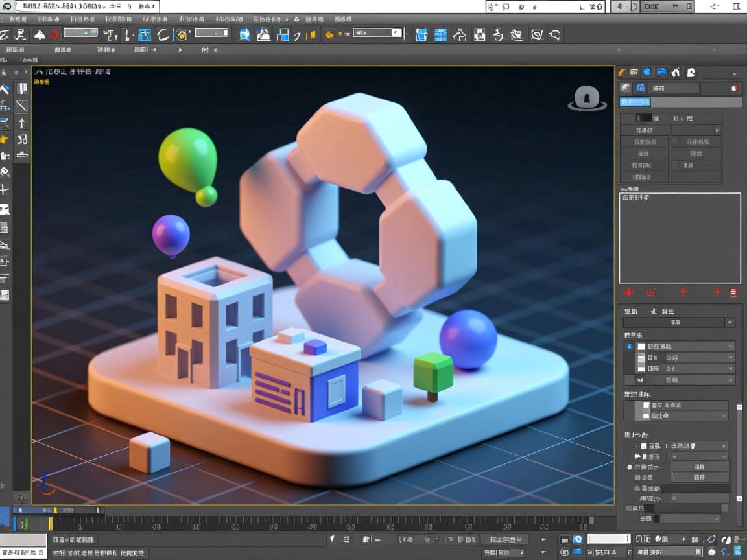Toggle white checkbox in lower rollout section

tap(643, 446)
